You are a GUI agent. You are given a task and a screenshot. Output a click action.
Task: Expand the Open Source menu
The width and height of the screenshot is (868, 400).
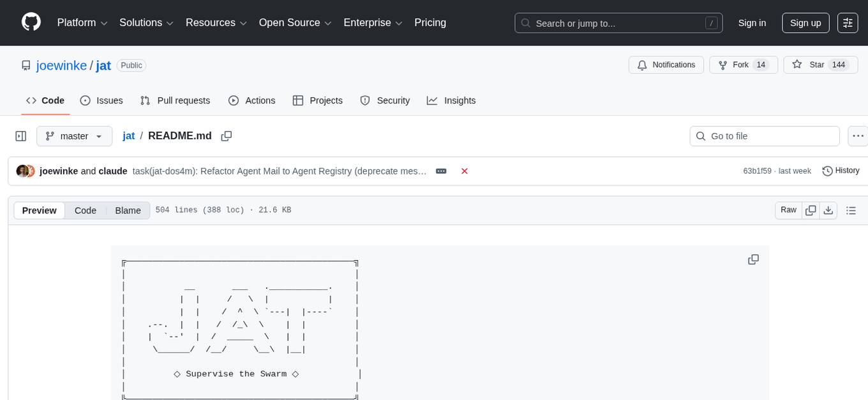295,22
